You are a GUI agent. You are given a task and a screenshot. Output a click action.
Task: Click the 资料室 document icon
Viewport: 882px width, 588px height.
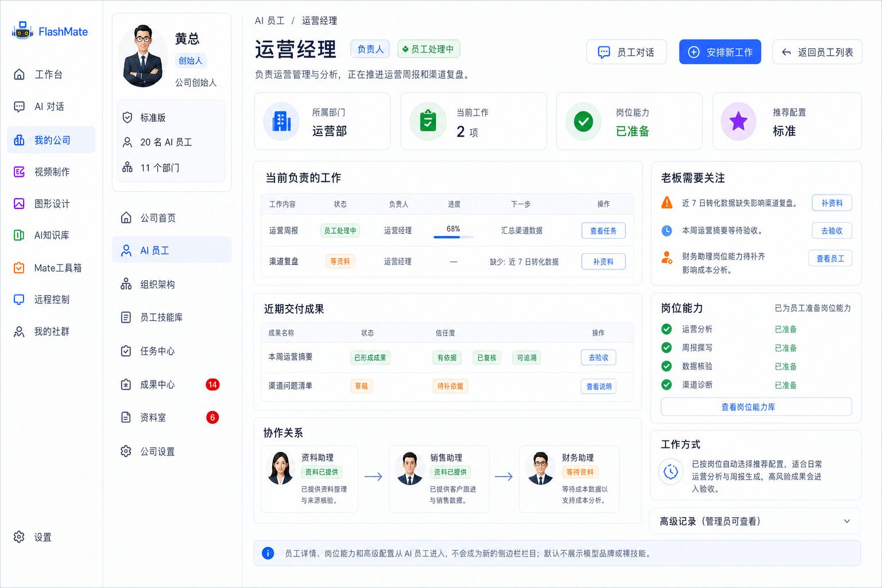point(126,417)
